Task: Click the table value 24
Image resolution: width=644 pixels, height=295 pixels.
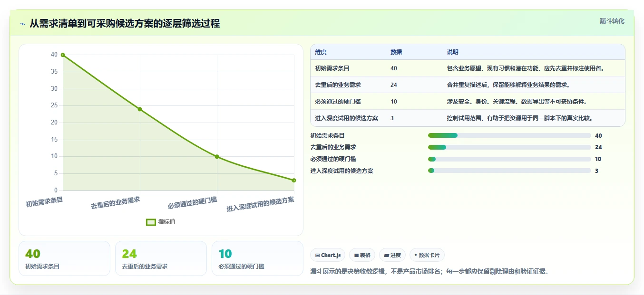Action: click(394, 85)
